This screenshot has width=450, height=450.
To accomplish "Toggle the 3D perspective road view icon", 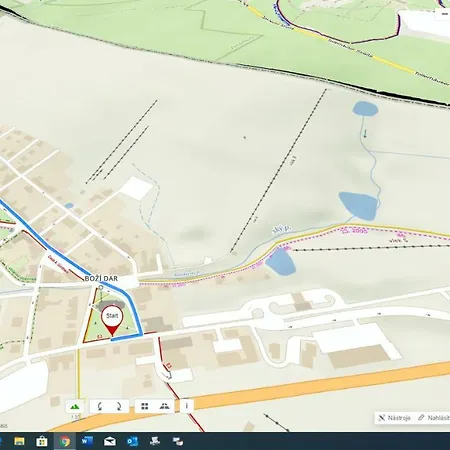I will [x=164, y=406].
